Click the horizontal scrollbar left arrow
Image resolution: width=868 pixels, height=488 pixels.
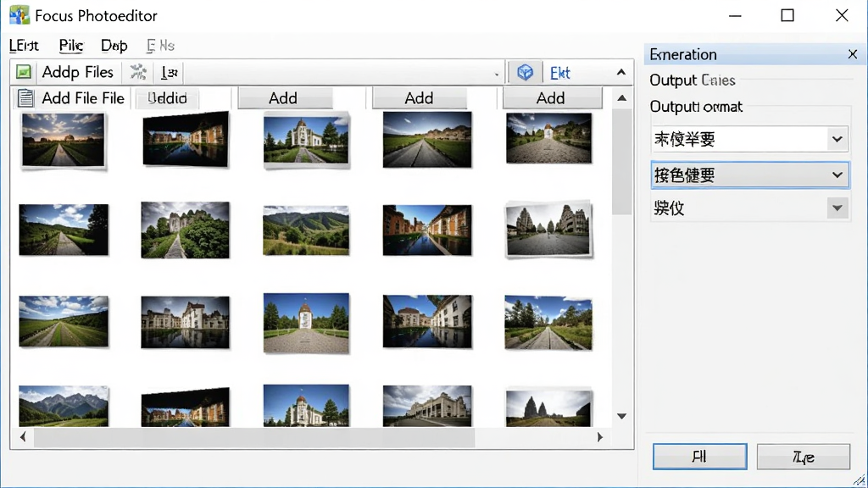tap(23, 437)
